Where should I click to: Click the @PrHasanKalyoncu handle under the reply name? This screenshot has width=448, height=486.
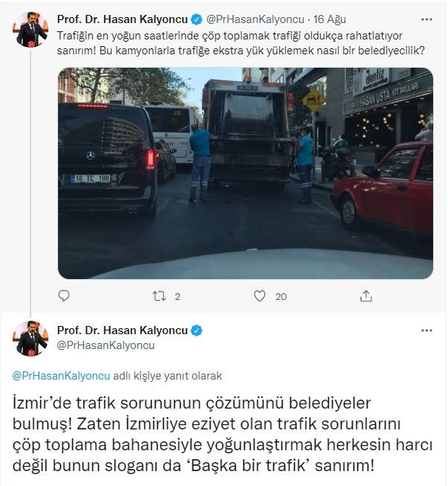coord(106,345)
